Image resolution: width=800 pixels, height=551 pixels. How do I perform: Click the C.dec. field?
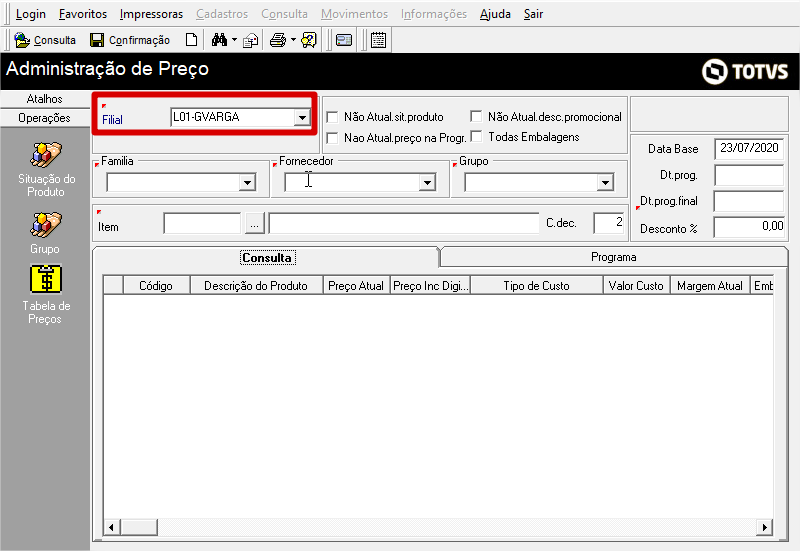[609, 223]
